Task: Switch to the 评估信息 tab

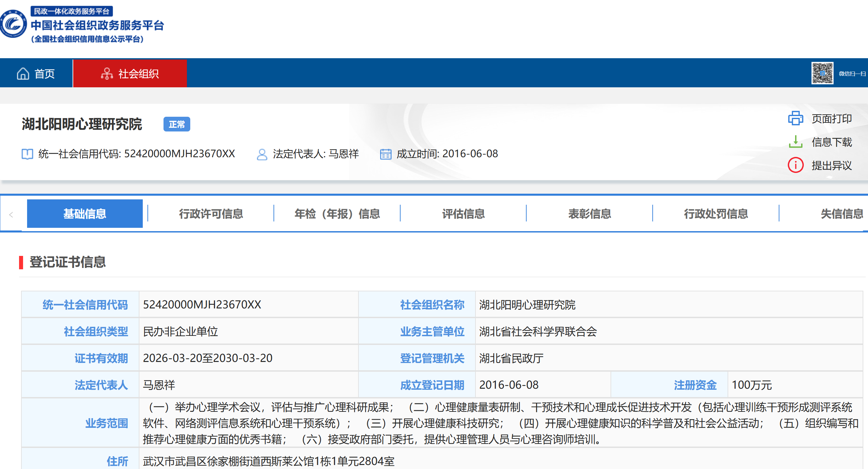Action: click(x=463, y=213)
